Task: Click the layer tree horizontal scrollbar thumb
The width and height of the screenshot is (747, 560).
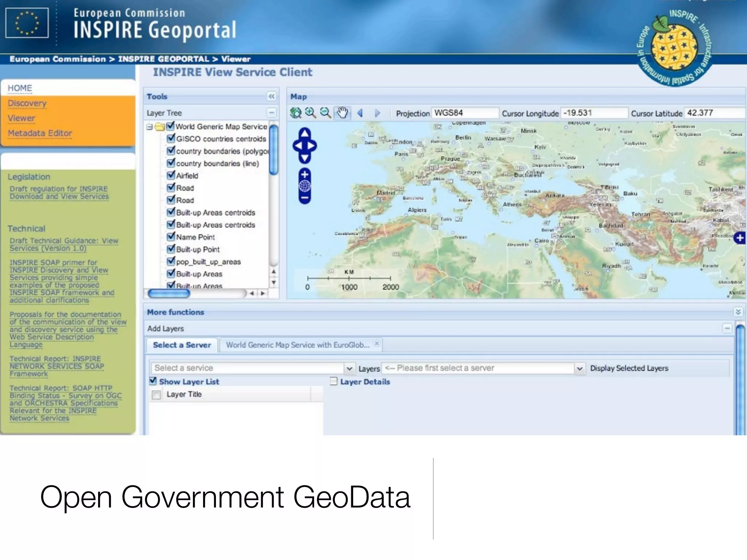Action: click(x=169, y=293)
